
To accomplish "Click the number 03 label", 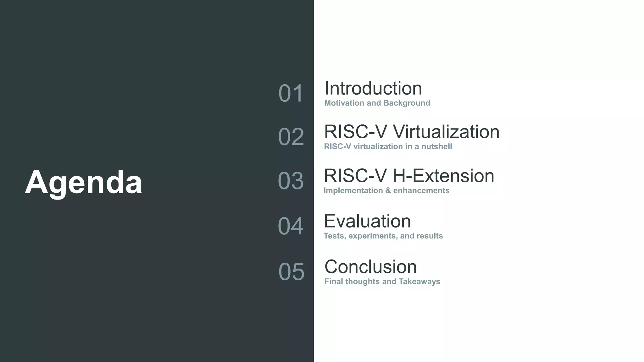I will [291, 181].
